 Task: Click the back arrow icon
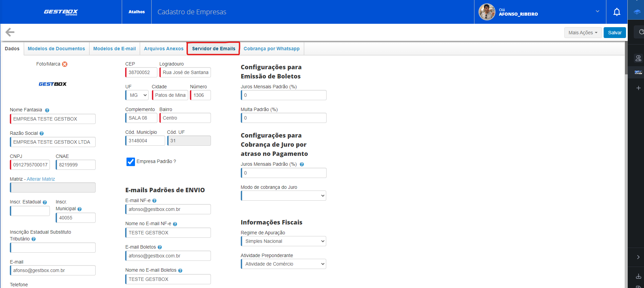tap(10, 32)
